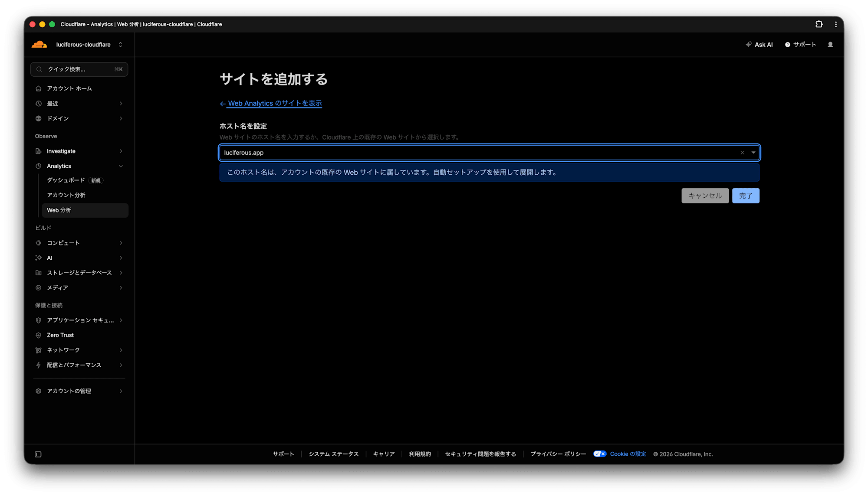The width and height of the screenshot is (868, 496).
Task: Toggle the cookie privacy choices icon
Action: point(600,454)
